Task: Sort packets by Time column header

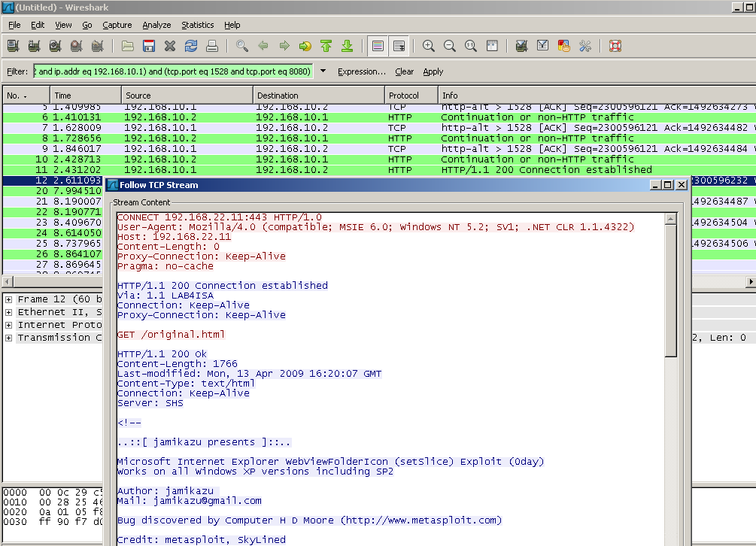Action: [x=85, y=96]
